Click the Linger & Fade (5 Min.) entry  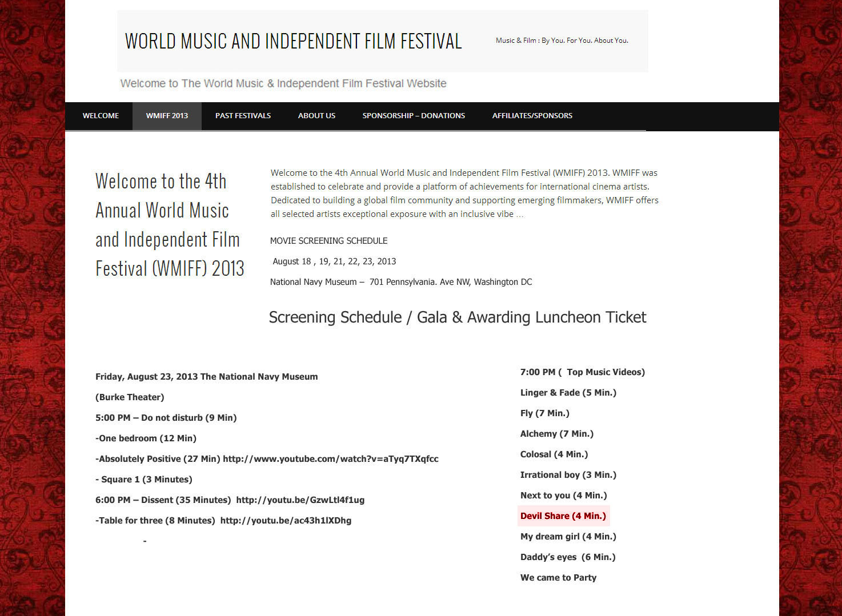pos(568,393)
